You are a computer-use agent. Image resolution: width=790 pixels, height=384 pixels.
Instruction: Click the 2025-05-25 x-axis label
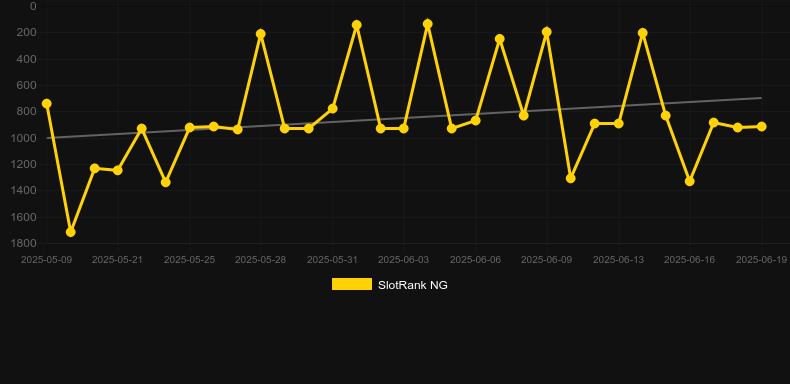click(x=189, y=260)
